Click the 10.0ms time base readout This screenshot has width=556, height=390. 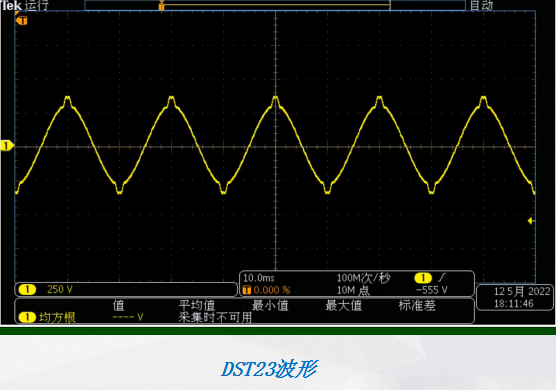[x=259, y=278]
